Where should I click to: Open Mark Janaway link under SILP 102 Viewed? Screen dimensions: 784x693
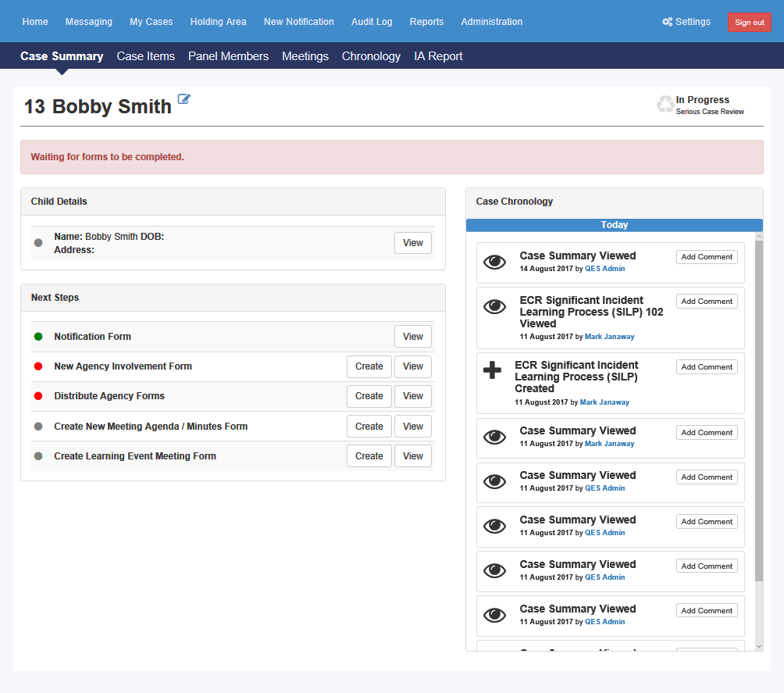pyautogui.click(x=609, y=337)
